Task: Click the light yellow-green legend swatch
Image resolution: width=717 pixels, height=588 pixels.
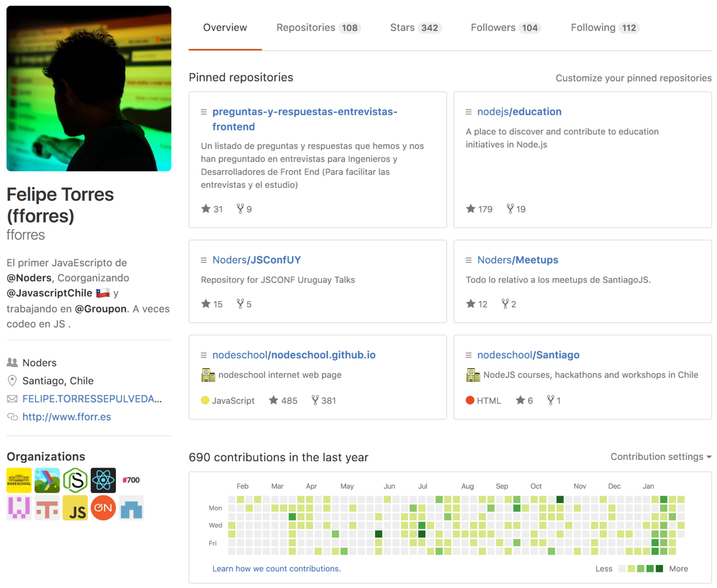Action: click(631, 568)
